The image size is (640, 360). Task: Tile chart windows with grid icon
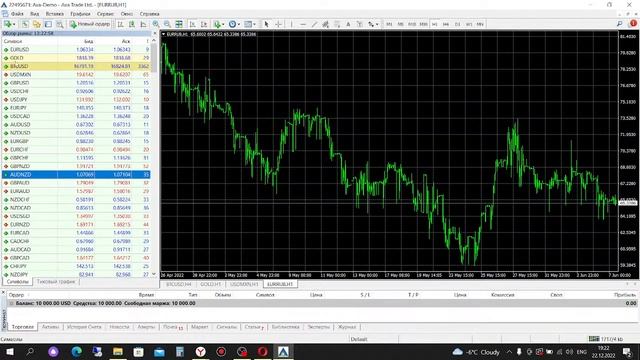click(179, 24)
